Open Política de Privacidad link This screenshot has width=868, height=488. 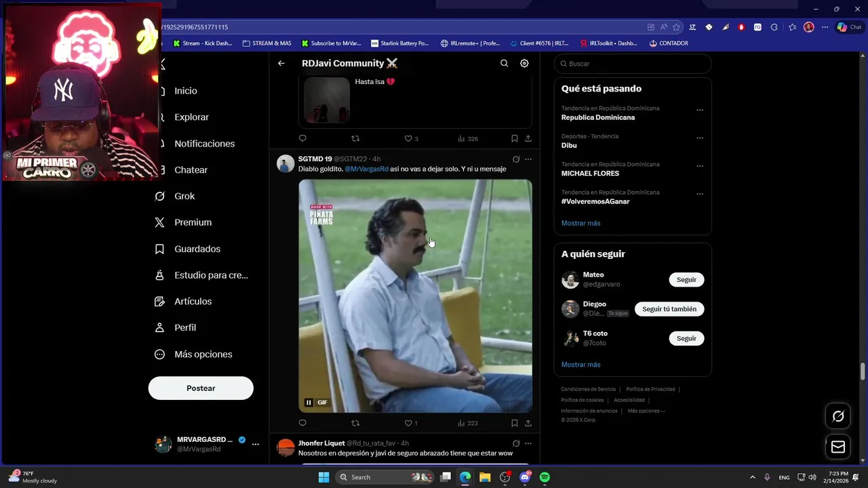(650, 389)
